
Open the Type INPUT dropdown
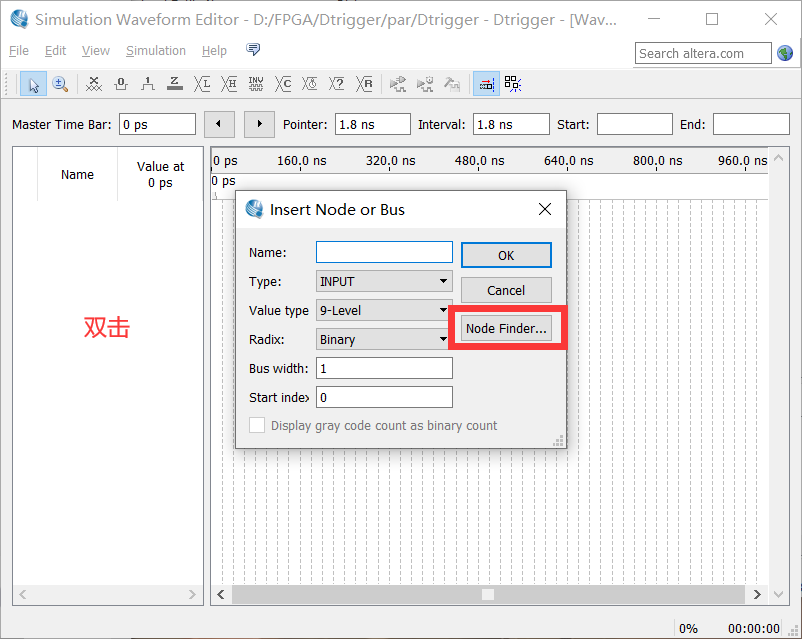point(384,281)
